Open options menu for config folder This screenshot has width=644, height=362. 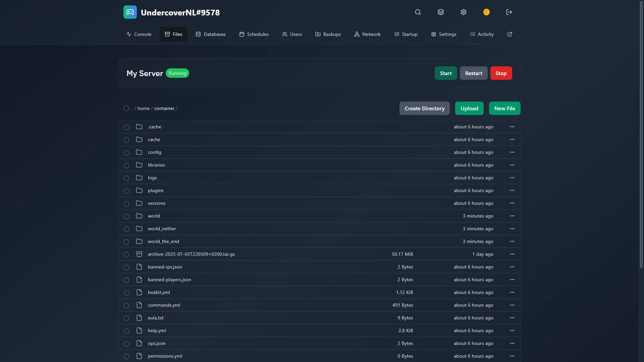click(x=512, y=152)
